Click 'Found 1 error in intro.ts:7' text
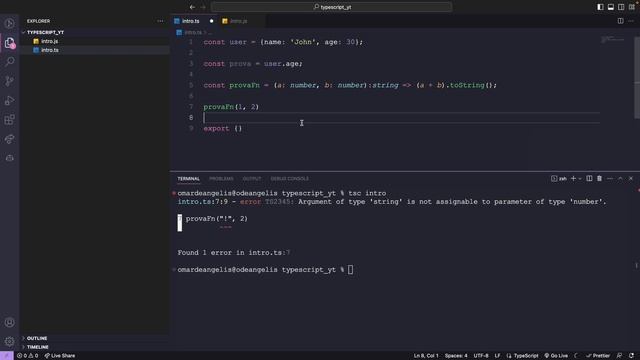 (233, 253)
